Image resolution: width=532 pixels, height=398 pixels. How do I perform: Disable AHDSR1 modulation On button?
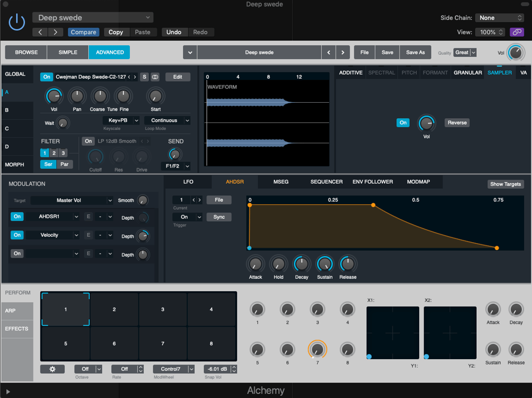[17, 217]
